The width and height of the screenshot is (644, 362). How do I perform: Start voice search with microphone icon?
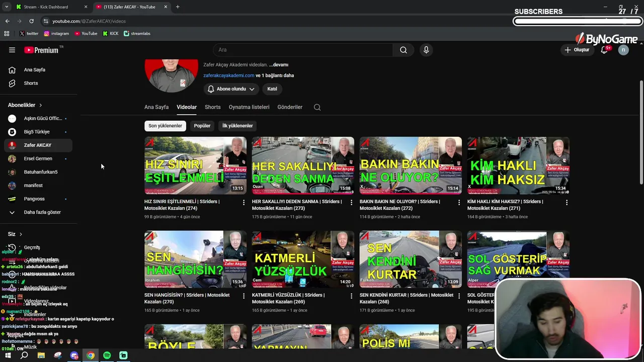426,50
